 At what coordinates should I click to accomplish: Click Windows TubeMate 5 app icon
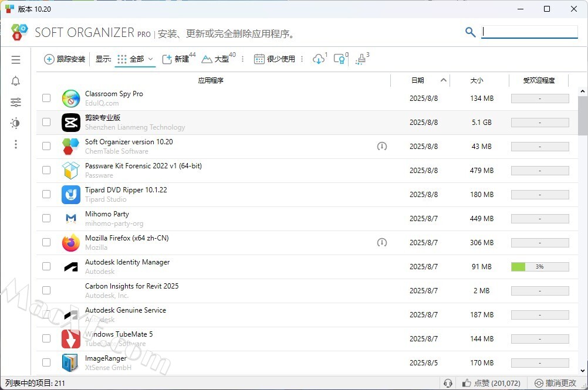71,338
